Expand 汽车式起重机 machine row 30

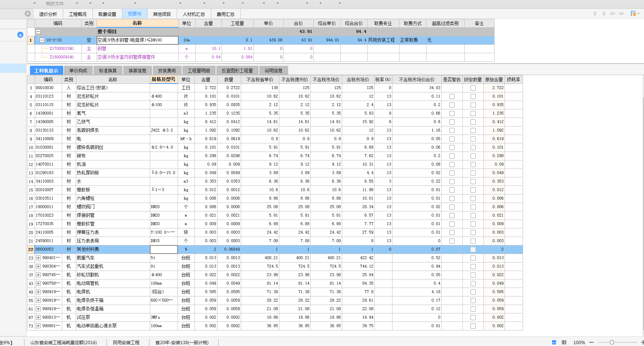coord(38,267)
